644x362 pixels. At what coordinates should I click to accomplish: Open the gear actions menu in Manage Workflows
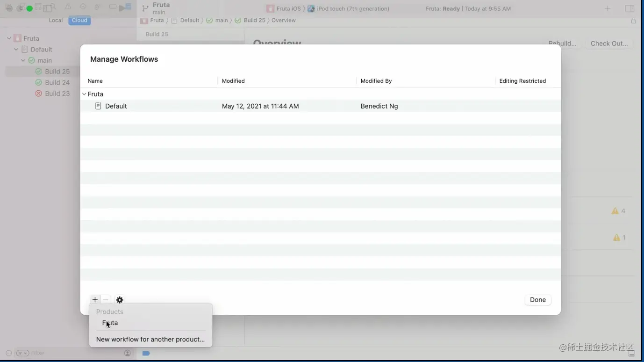[120, 300]
